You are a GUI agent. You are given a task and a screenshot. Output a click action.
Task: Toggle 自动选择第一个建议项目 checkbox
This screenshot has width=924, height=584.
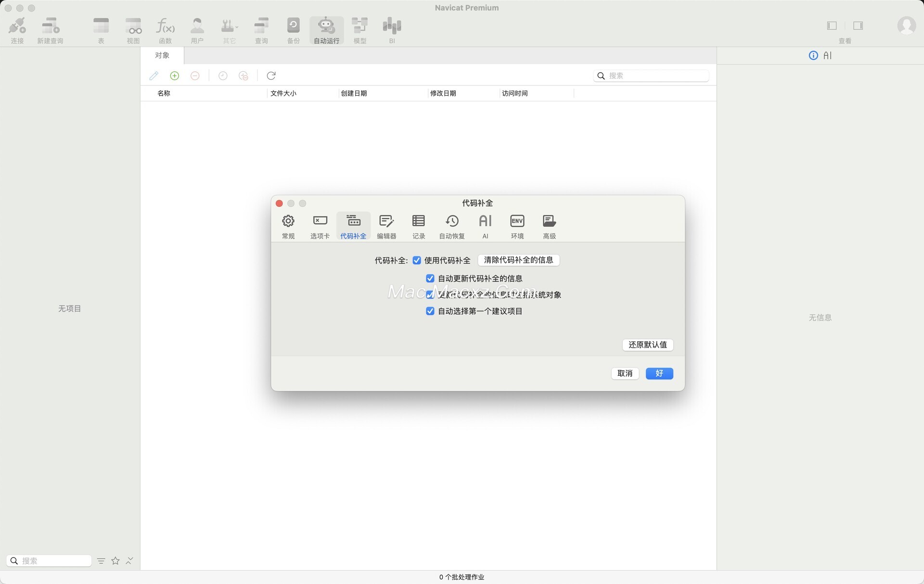(430, 311)
